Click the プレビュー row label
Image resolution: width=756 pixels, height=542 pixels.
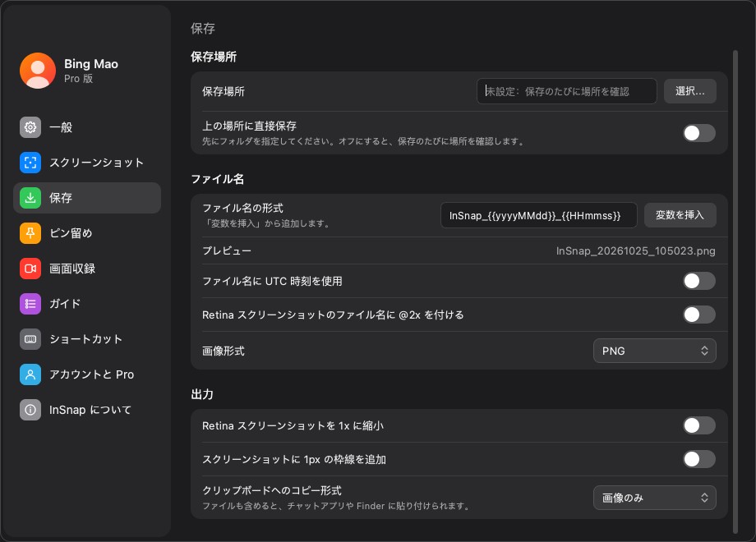[x=227, y=251]
